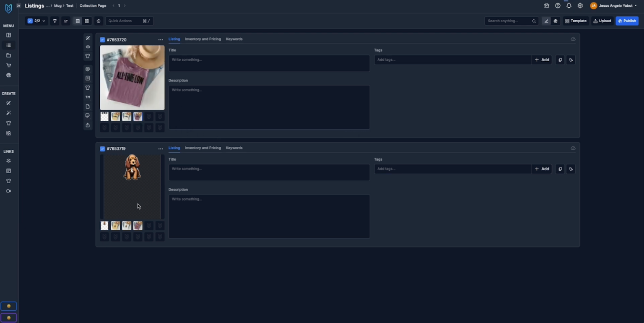
Task: Open Inventory and Pricing tab for listing #7653720
Action: [203, 39]
